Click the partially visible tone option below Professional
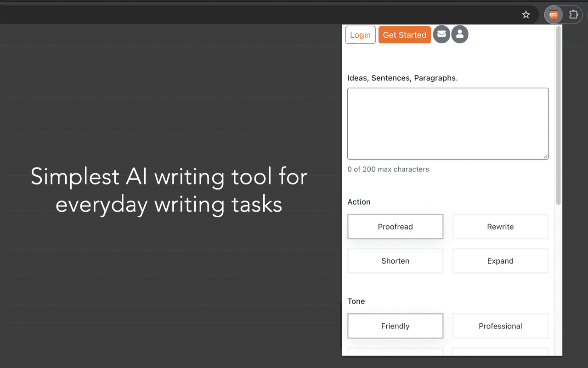This screenshot has height=368, width=588. tap(500, 352)
